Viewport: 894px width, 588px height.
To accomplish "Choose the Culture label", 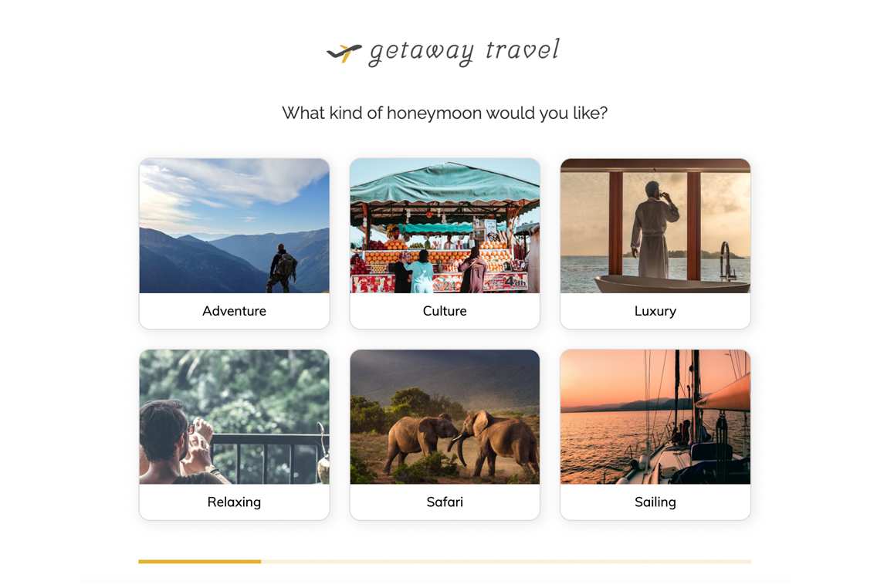I will click(x=445, y=311).
